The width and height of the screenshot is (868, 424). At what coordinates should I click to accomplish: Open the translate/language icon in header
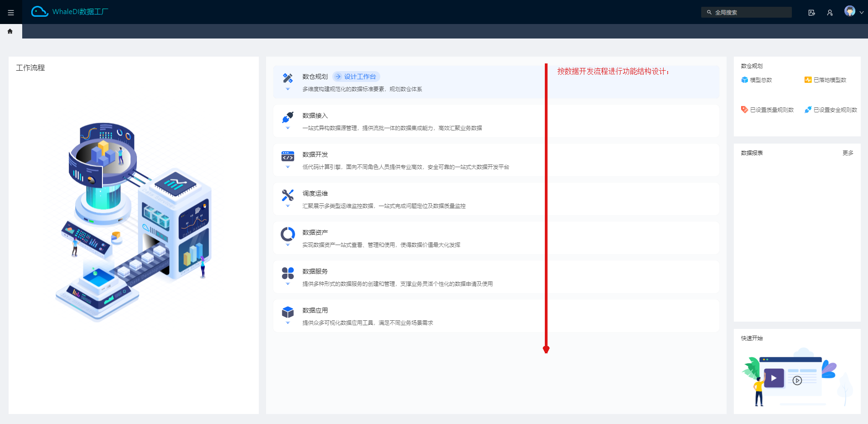pos(811,13)
